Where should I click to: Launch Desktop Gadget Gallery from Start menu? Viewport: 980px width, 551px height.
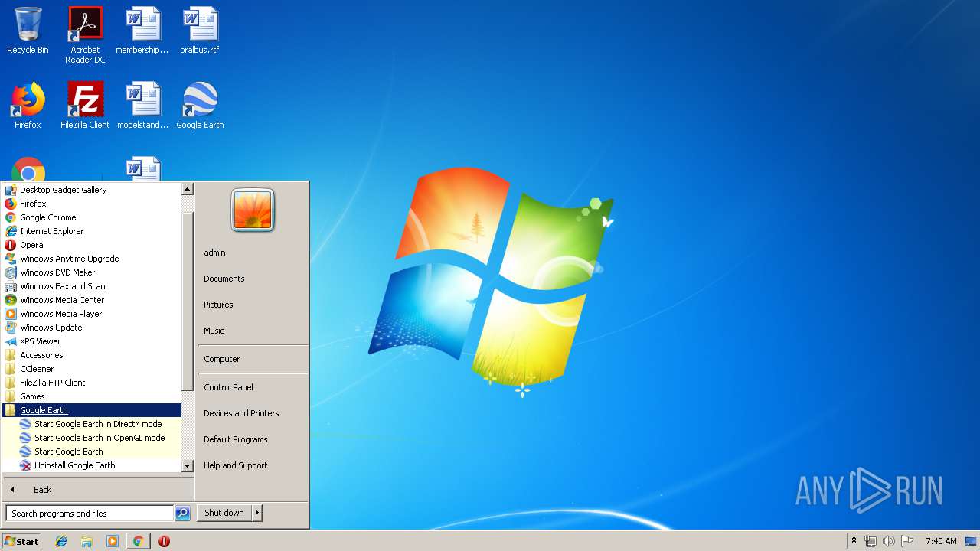click(92, 190)
